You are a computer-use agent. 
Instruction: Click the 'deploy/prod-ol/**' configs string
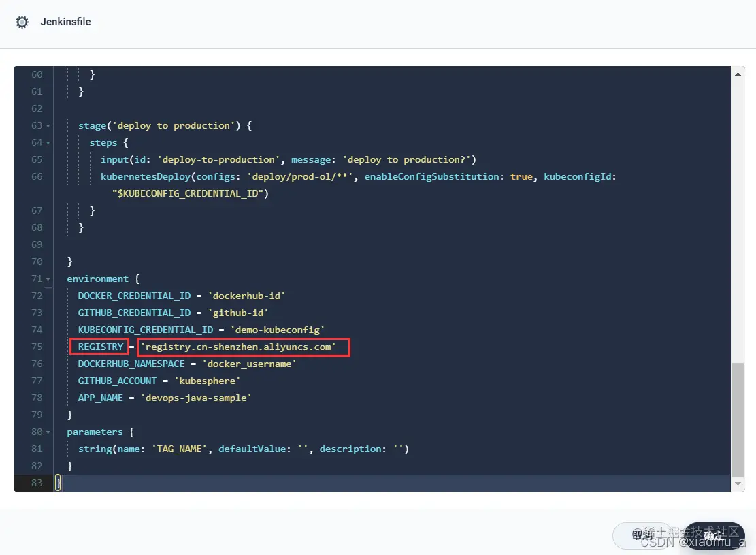[x=300, y=176]
